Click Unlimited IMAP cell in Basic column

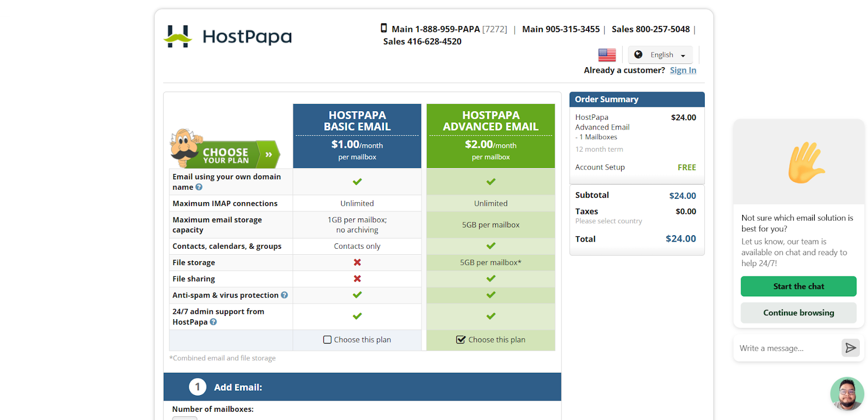(357, 203)
